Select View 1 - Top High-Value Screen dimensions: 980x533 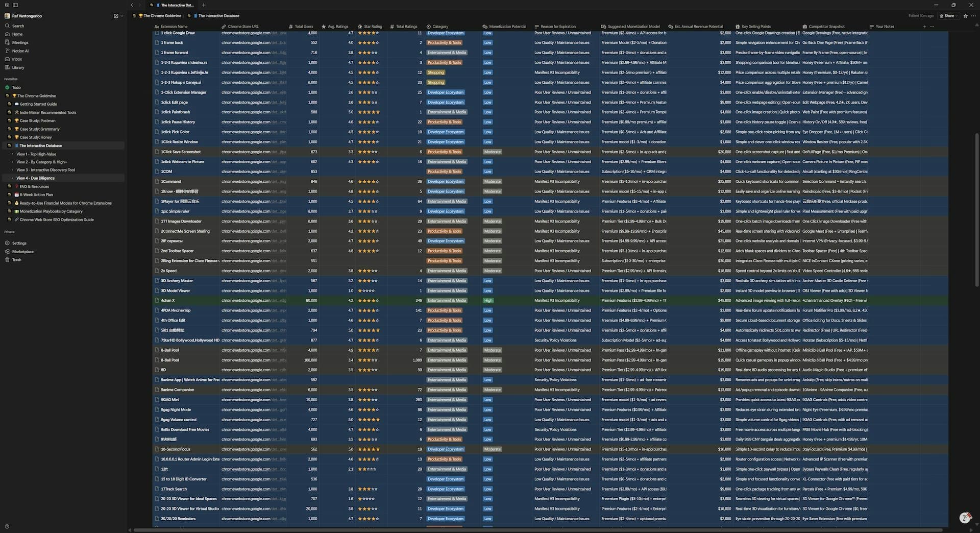(x=36, y=154)
